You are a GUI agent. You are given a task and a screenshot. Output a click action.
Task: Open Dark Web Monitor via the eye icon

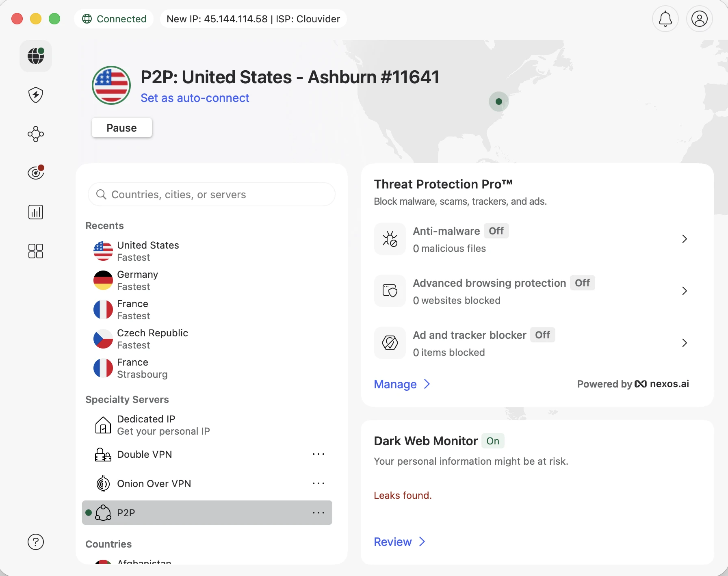click(x=35, y=172)
